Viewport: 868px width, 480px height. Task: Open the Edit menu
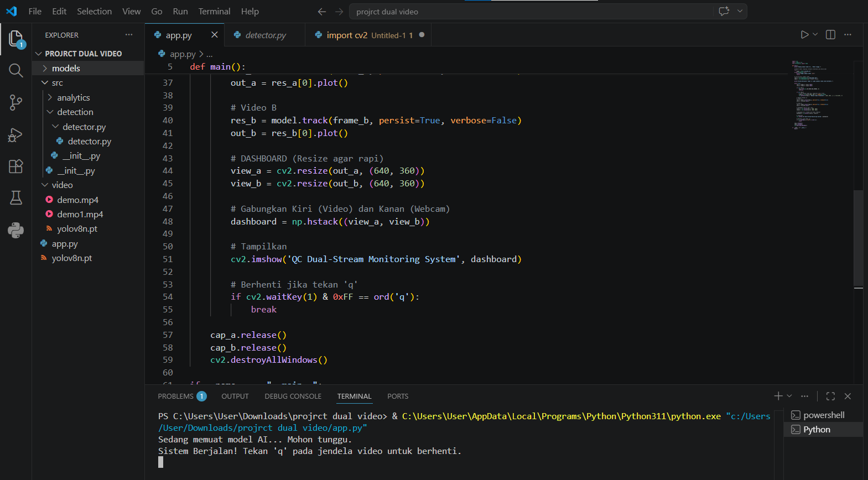coord(59,11)
